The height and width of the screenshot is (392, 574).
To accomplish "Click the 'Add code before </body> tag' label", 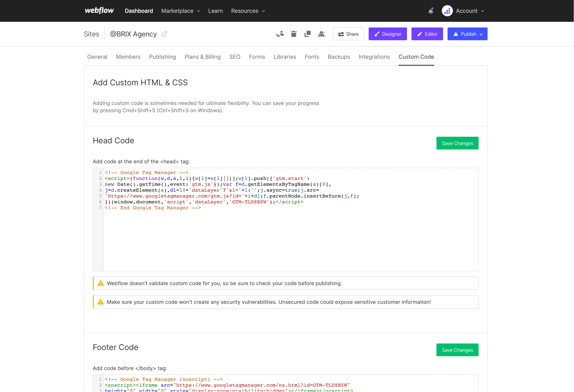I will (x=130, y=368).
